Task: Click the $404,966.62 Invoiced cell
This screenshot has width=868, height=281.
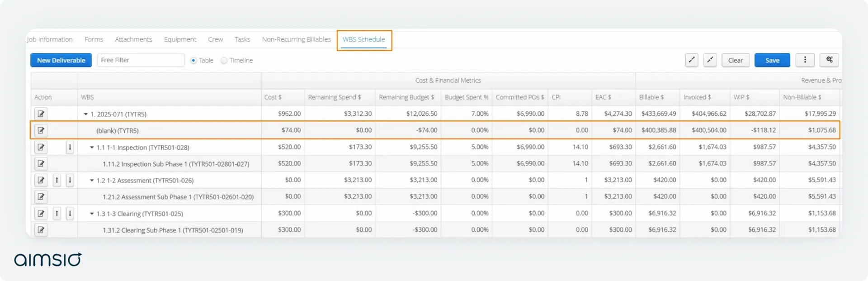Action: click(x=705, y=114)
